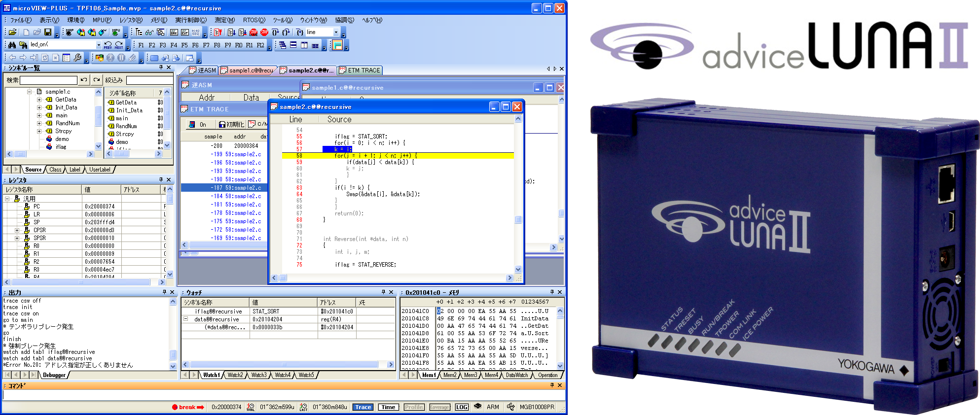Click the vertical scrollbar of sample2.c source window
This screenshot has width=980, height=415.
[x=518, y=194]
